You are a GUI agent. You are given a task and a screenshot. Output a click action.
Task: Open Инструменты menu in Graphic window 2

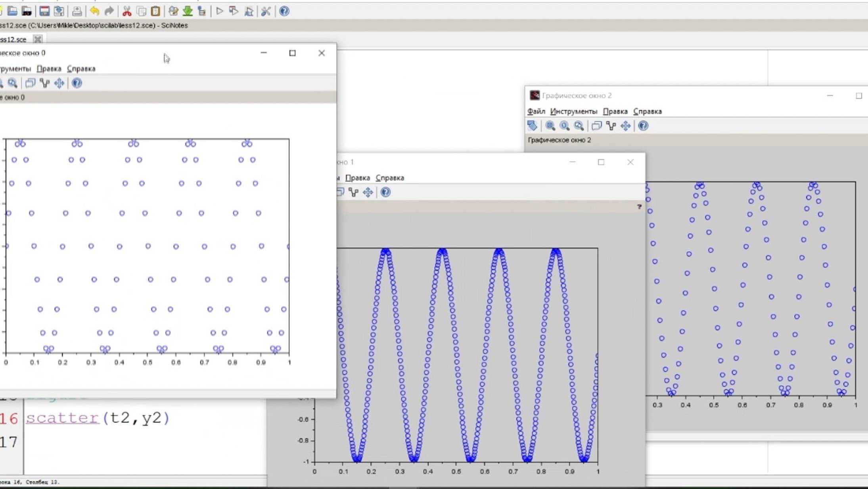(x=573, y=112)
